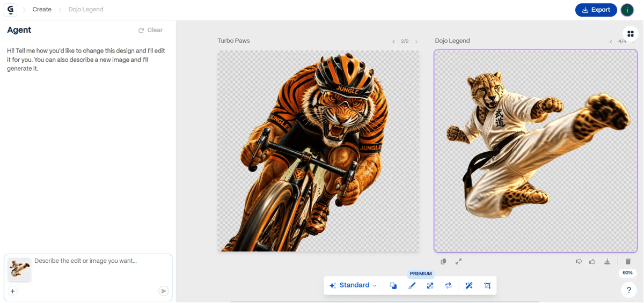Select the crop tool
Screen dimensions: 644x303
point(487,286)
